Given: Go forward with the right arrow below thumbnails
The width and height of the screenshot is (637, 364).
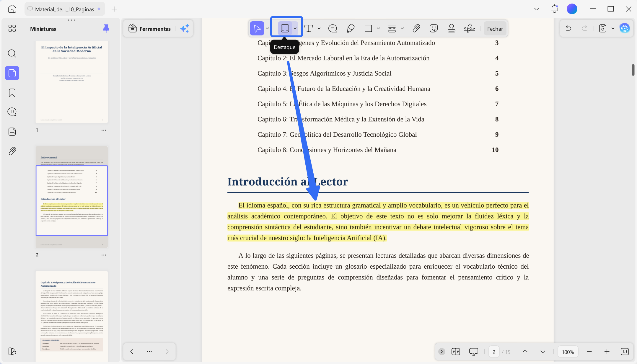Looking at the screenshot, I should tap(167, 352).
